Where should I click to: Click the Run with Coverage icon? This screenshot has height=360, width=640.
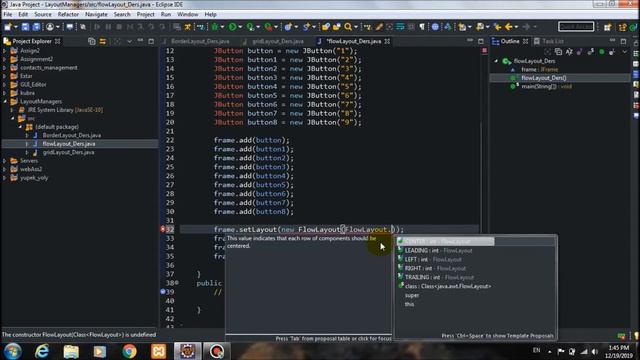(x=250, y=27)
